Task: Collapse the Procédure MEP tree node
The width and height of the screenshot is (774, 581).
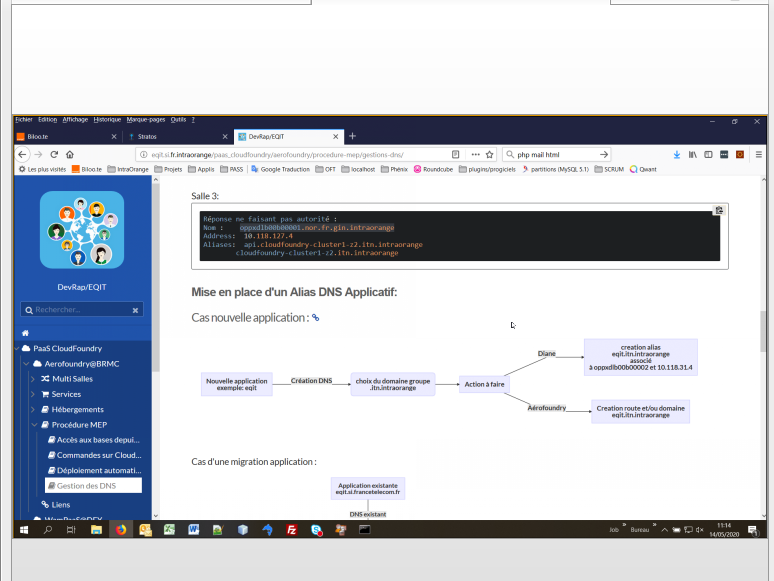Action: pos(33,424)
